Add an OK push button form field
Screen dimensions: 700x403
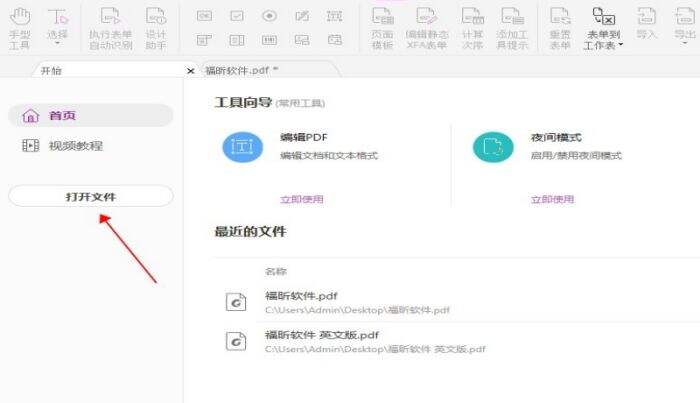click(204, 16)
